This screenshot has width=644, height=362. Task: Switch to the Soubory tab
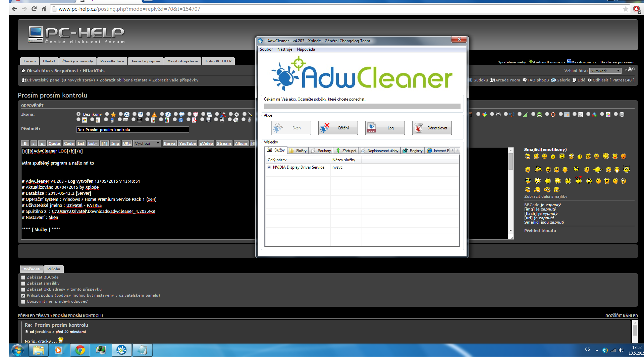[321, 151]
